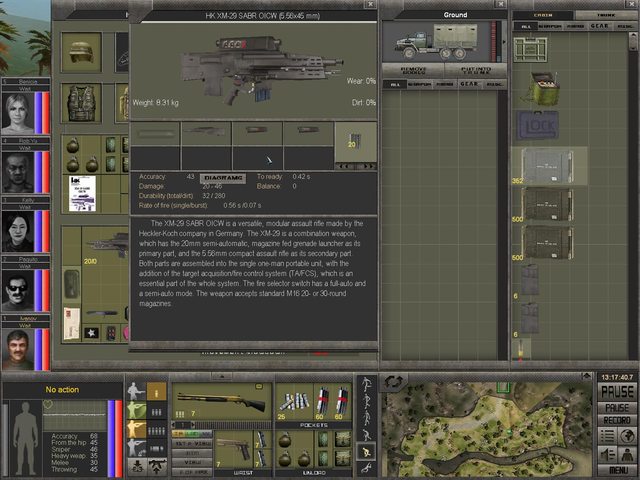Click the raise weapon rifle icon

(x=158, y=467)
